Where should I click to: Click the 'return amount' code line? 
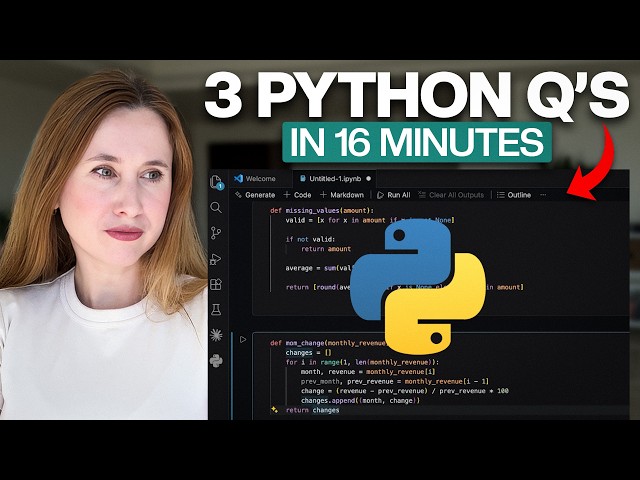[x=326, y=249]
